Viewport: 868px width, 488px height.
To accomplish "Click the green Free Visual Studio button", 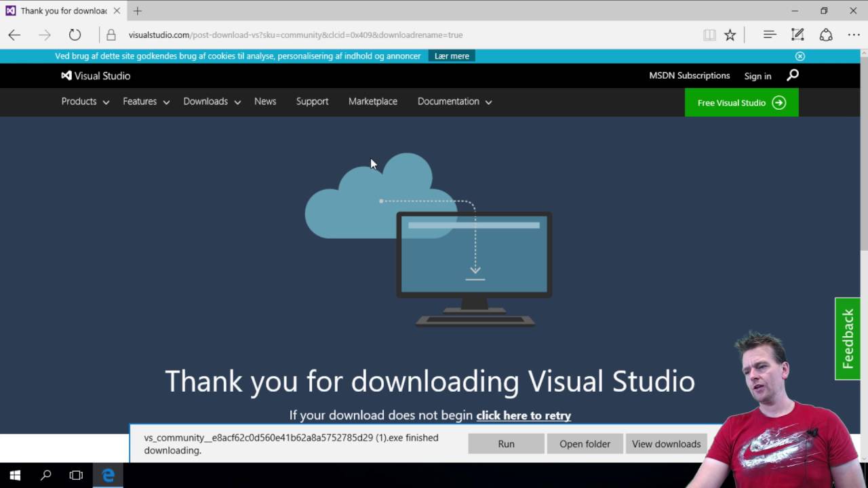I will [741, 103].
